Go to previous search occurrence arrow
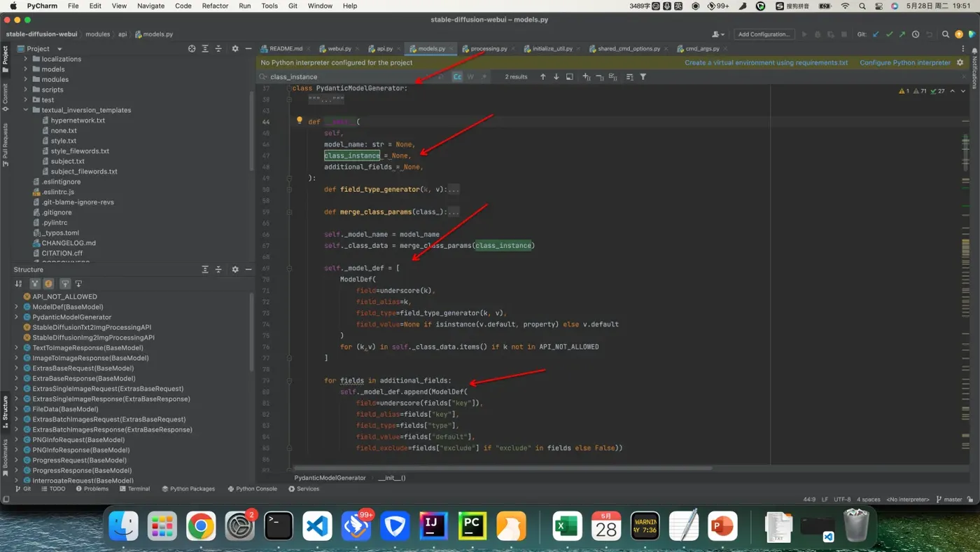Image resolution: width=980 pixels, height=552 pixels. click(542, 77)
